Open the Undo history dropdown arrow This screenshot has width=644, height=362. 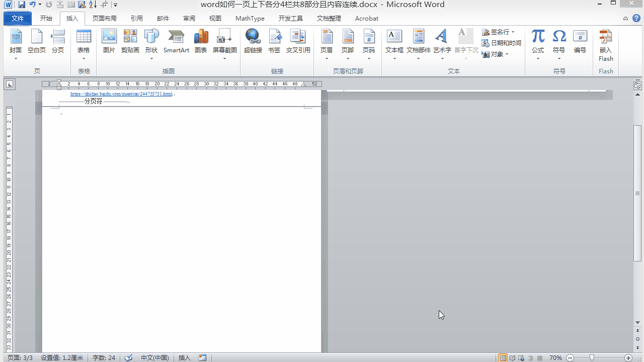[x=40, y=5]
